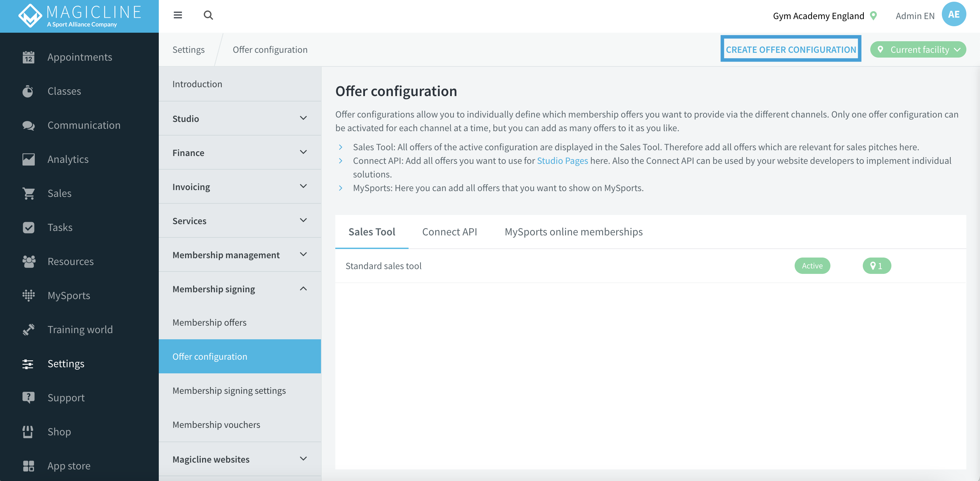This screenshot has width=980, height=481.
Task: Click the Sales shopping cart icon
Action: 29,193
